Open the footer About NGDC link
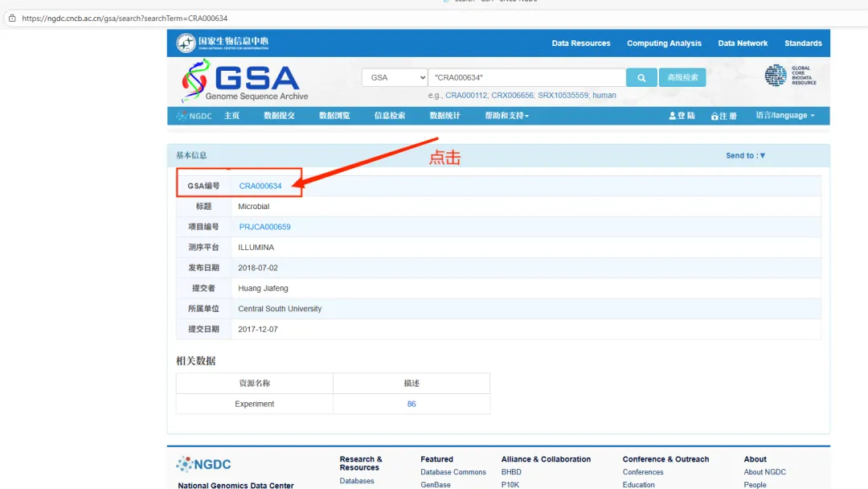This screenshot has height=489, width=868. click(x=764, y=472)
